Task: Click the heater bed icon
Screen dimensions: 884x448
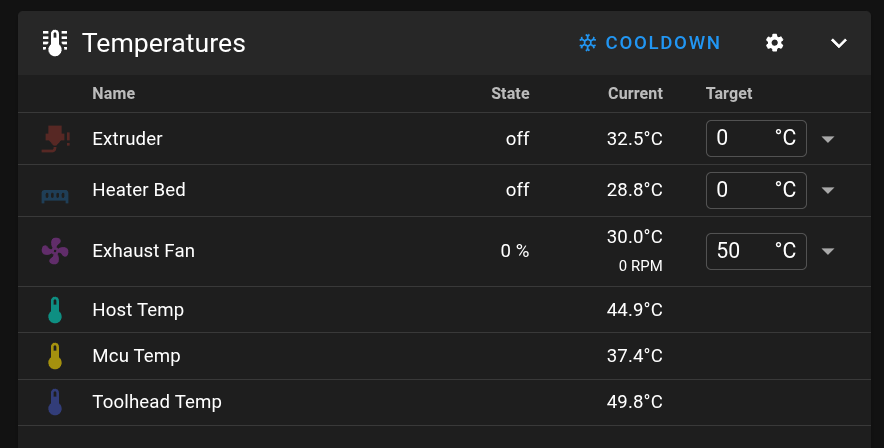Action: 55,195
